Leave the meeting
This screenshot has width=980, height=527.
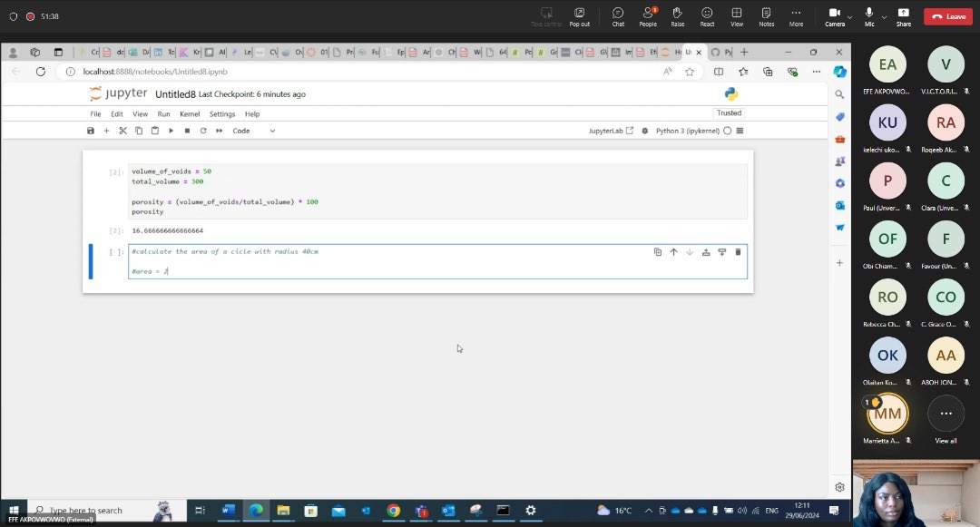949,17
